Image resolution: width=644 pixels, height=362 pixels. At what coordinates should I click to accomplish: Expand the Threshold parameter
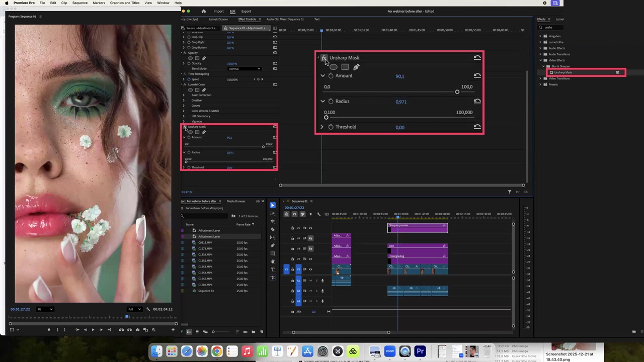322,127
